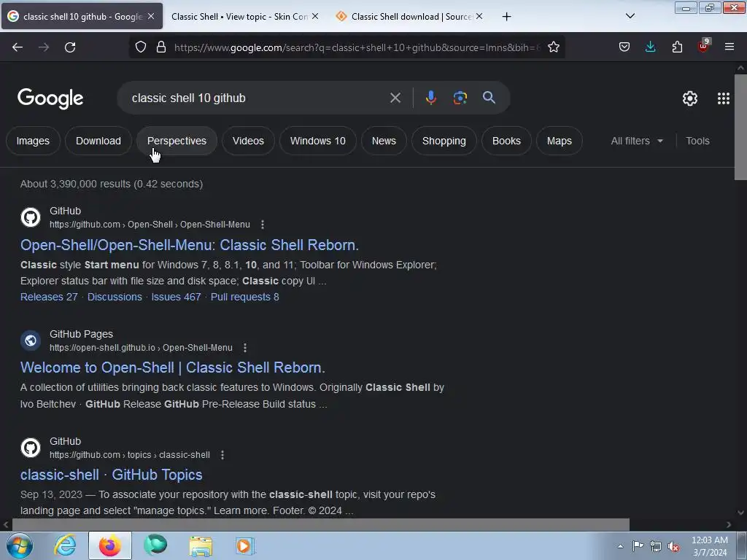Open Google apps grid
Viewport: 747px width, 560px height.
(724, 98)
